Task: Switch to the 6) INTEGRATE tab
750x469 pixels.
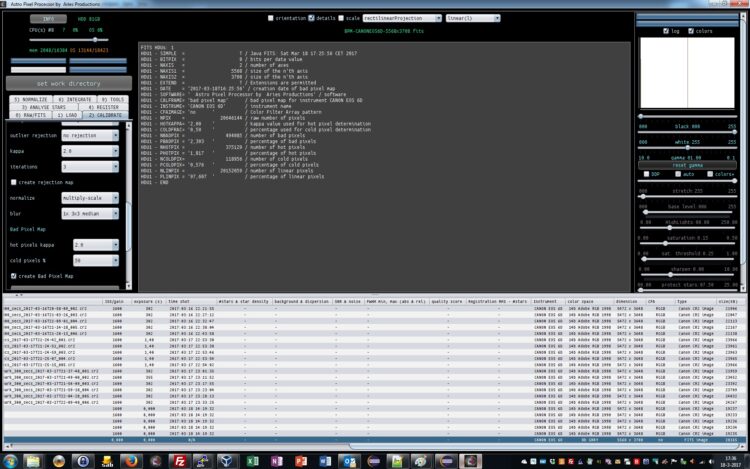Action: click(75, 99)
